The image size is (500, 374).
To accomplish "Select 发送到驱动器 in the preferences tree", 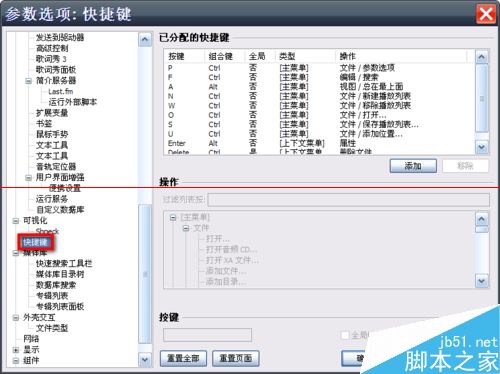I will click(60, 37).
